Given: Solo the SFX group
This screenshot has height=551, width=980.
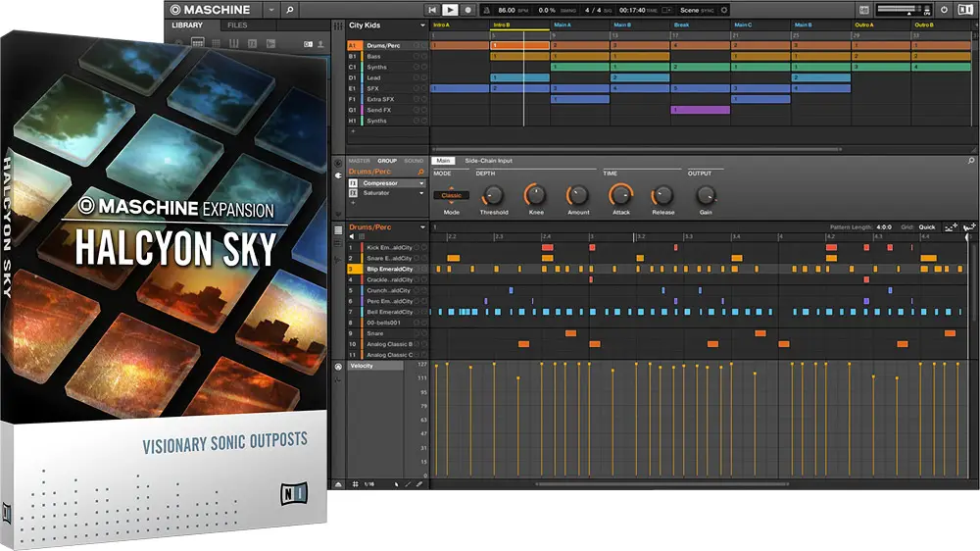Looking at the screenshot, I should click(423, 89).
